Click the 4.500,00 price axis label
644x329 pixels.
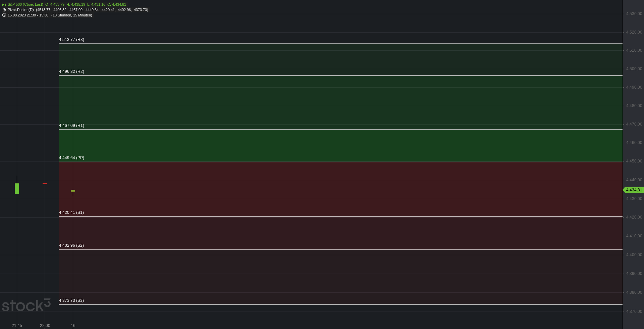pos(634,69)
